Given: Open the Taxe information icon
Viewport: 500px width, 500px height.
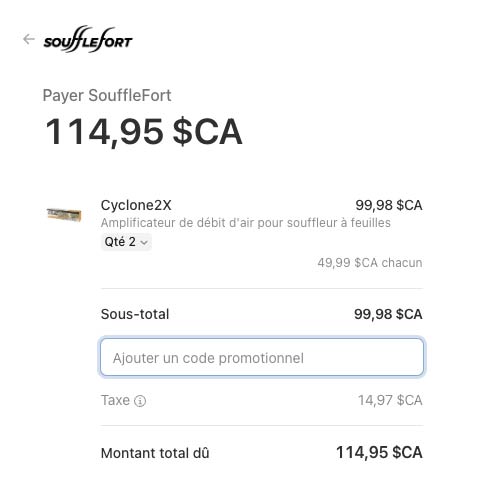Looking at the screenshot, I should click(140, 401).
